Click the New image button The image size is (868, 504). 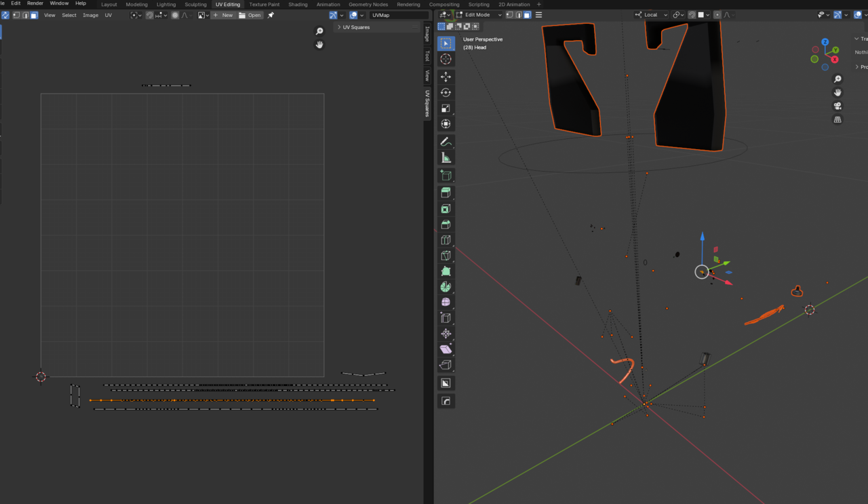pyautogui.click(x=223, y=15)
